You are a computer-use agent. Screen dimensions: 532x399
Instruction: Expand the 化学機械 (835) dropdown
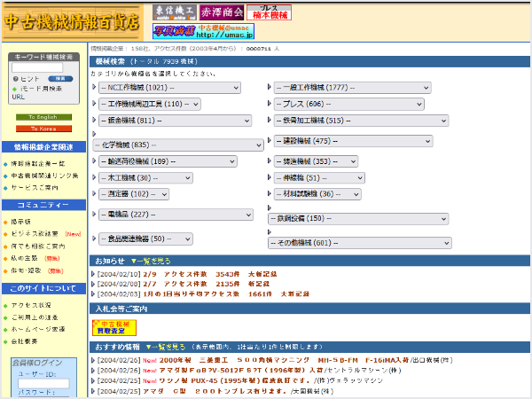coord(178,145)
